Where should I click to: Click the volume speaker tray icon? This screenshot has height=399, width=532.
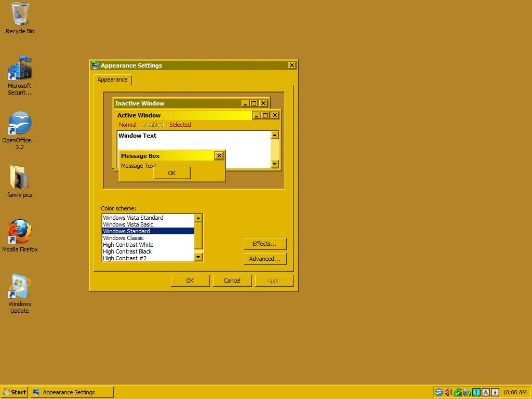[x=448, y=392]
